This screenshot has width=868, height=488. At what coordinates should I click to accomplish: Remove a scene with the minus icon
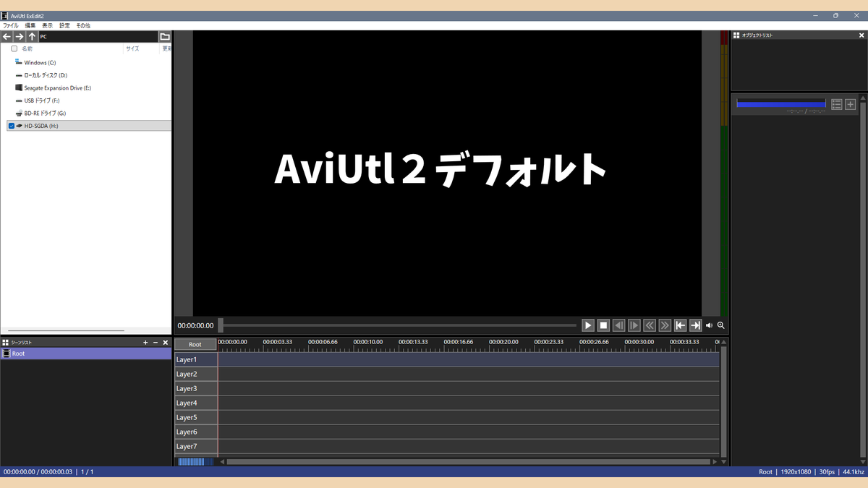[x=156, y=343]
